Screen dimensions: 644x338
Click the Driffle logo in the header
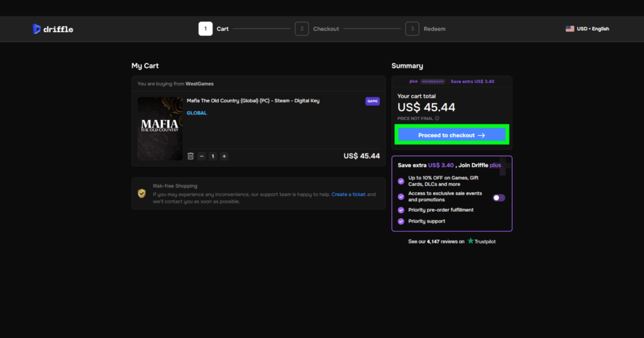[x=53, y=29]
